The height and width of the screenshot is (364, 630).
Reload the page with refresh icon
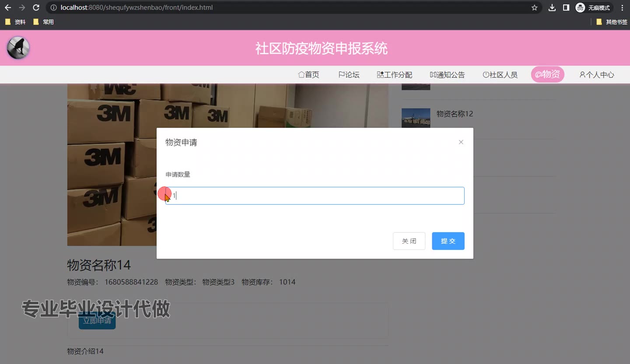36,7
